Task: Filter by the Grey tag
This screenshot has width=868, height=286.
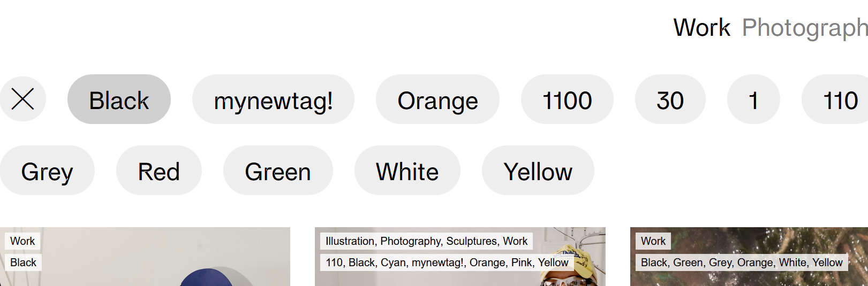Action: click(x=47, y=171)
